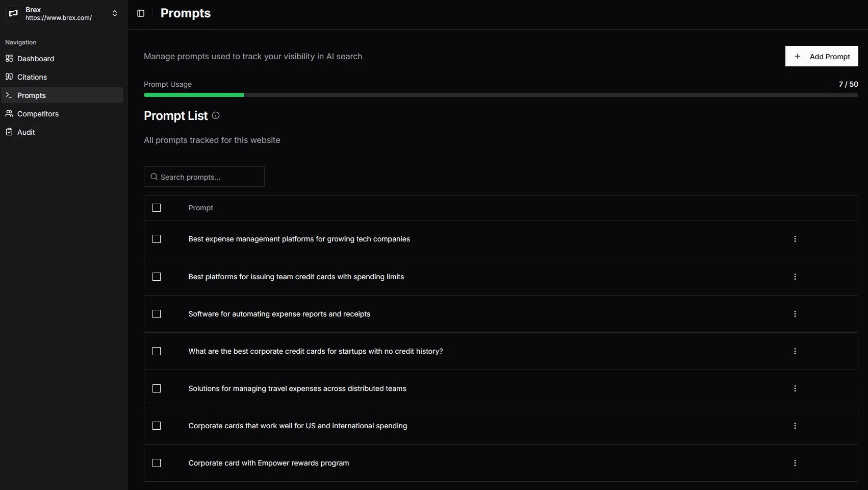868x490 pixels.
Task: Select the Empower rewards program prompt checkbox
Action: tap(157, 463)
